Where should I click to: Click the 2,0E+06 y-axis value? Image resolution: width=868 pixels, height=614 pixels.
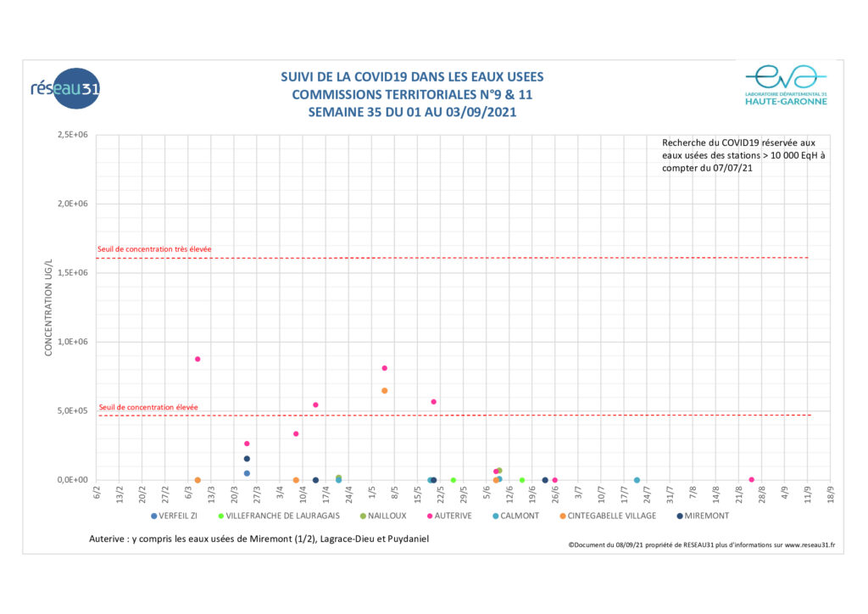coord(73,204)
